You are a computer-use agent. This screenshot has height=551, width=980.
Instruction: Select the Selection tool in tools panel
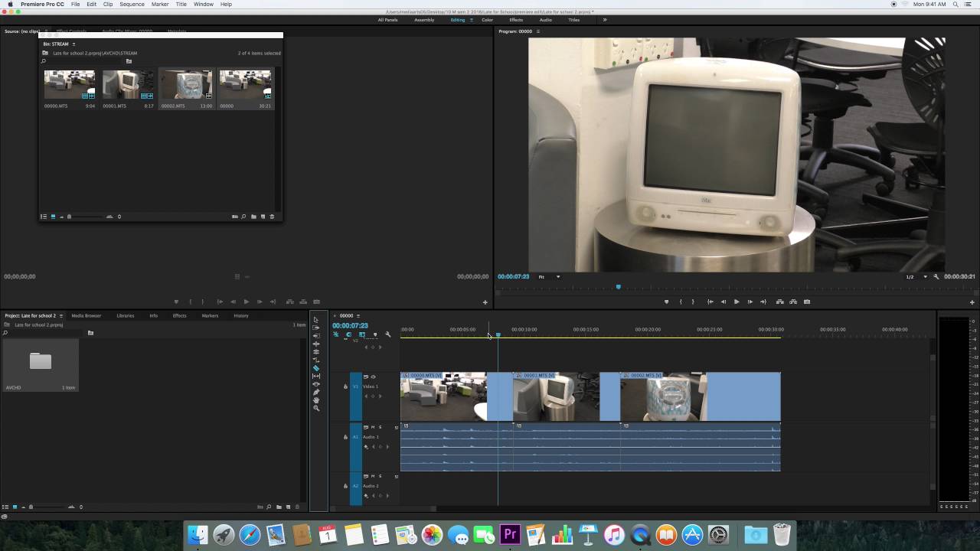tap(316, 319)
